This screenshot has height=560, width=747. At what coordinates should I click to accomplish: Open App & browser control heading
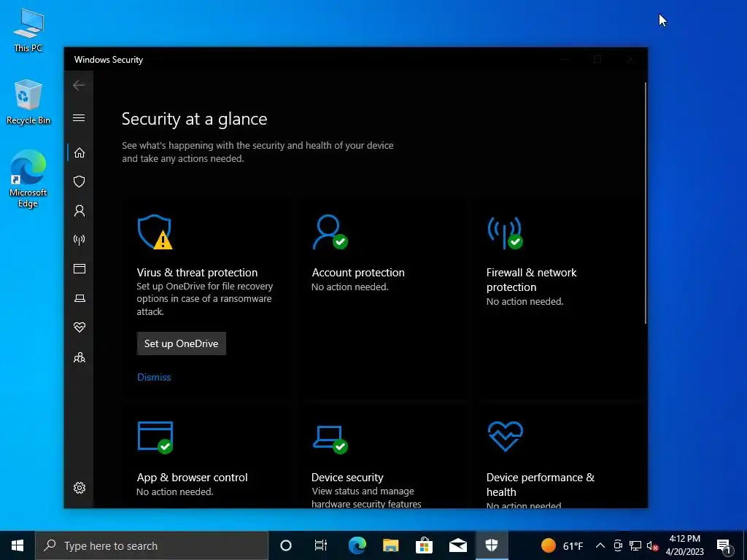coord(192,477)
